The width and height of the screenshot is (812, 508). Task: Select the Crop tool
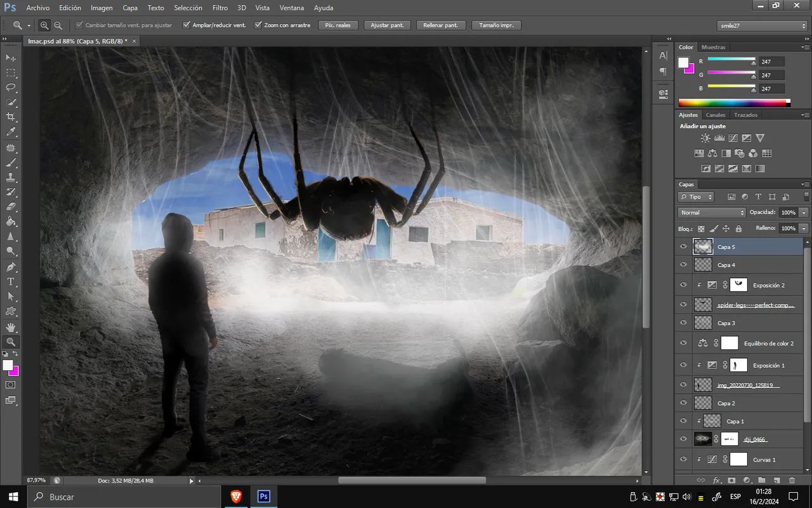(x=11, y=117)
